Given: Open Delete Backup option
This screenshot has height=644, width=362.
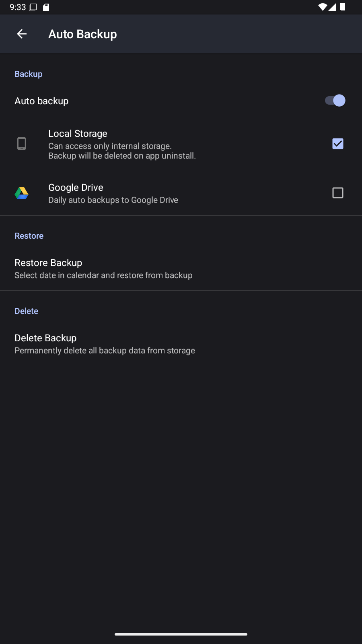Looking at the screenshot, I should (x=181, y=344).
